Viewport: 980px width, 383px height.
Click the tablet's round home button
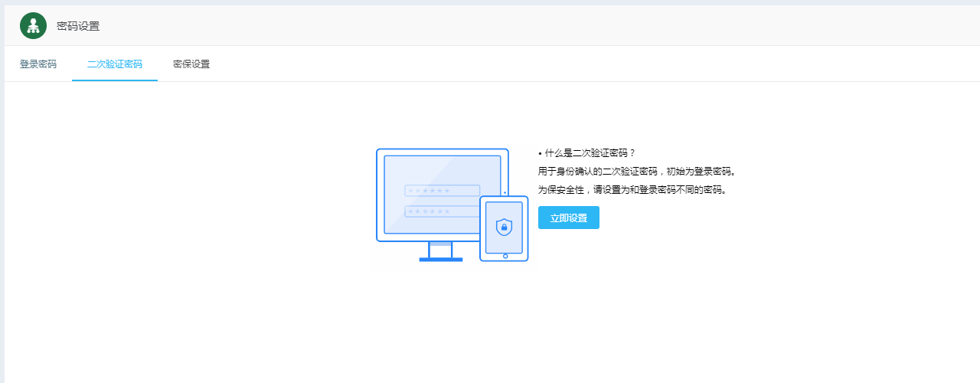(x=505, y=256)
